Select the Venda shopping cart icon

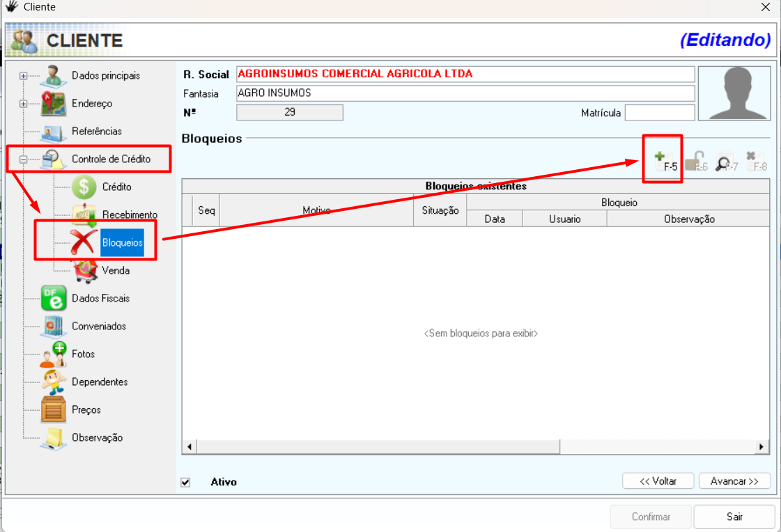[84, 270]
